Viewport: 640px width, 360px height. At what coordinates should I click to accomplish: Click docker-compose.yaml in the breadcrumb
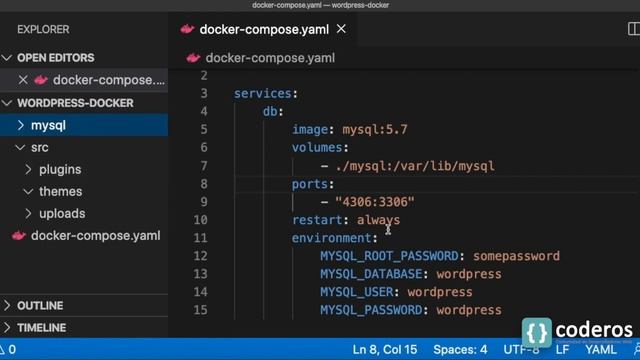[270, 58]
